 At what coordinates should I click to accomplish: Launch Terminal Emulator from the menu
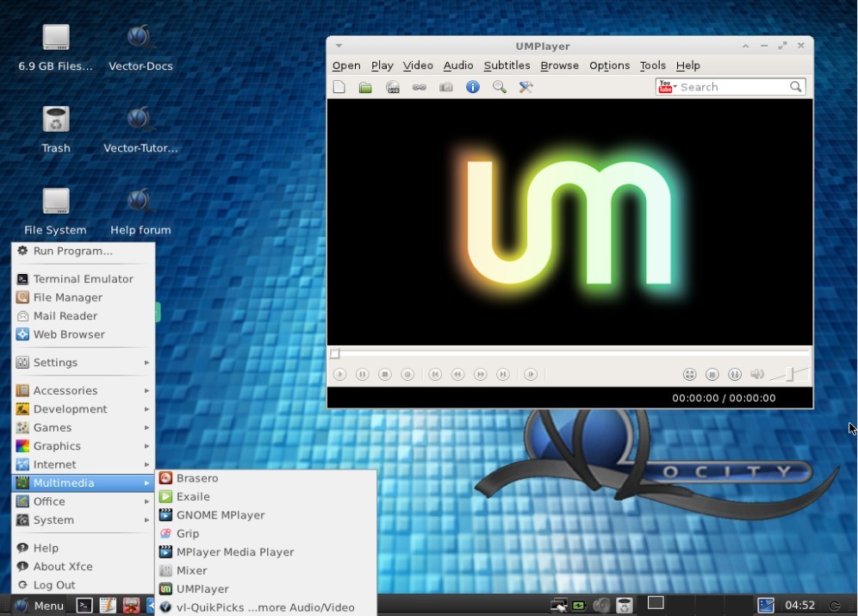pyautogui.click(x=84, y=279)
